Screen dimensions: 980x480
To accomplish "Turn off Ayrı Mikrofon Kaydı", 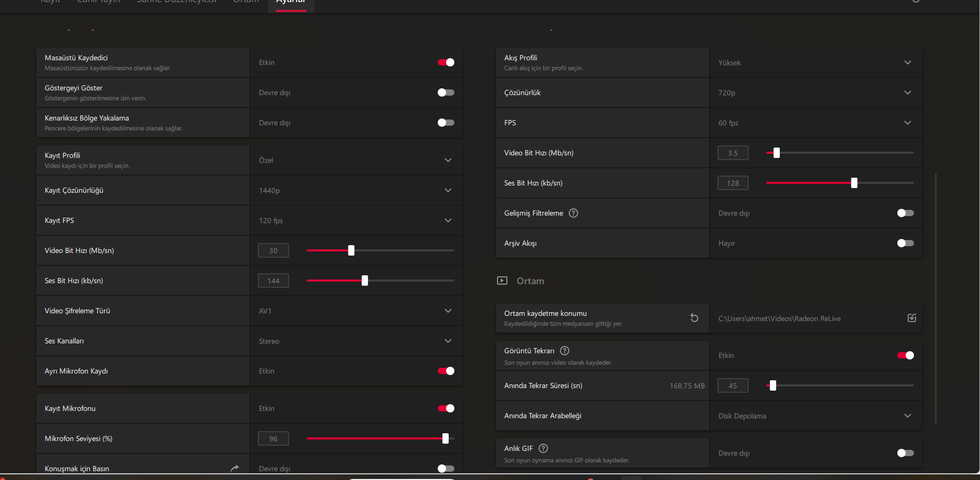I will (446, 371).
